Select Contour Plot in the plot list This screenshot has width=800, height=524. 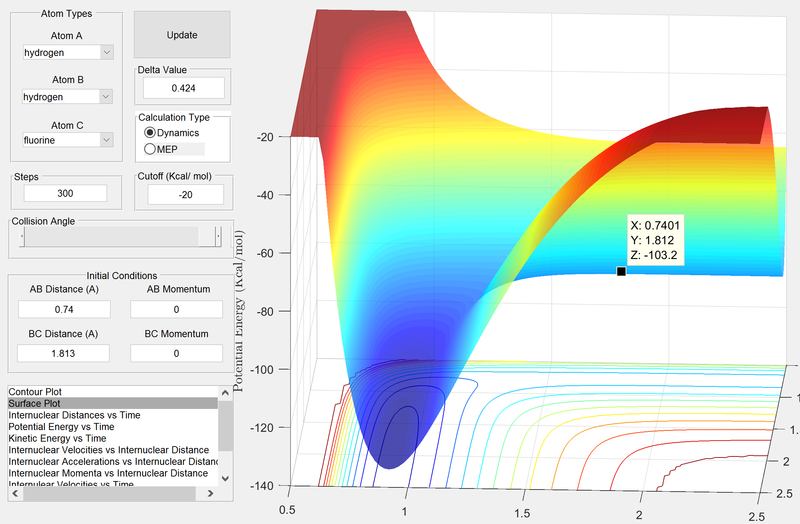[113, 392]
